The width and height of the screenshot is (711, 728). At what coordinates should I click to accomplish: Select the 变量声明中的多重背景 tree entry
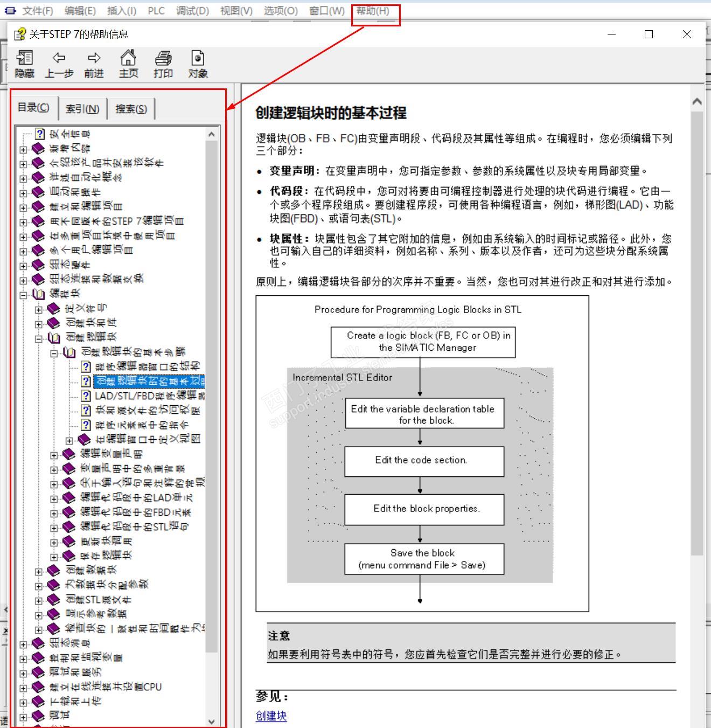(133, 468)
